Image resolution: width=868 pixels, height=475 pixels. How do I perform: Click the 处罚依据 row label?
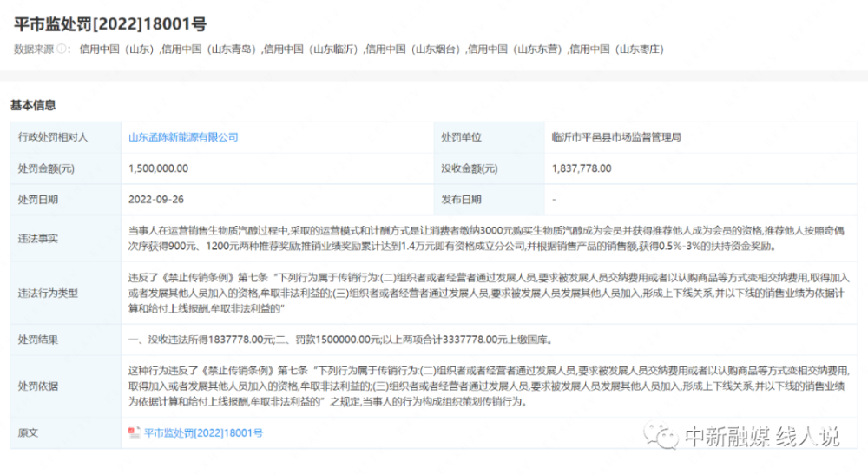click(37, 386)
